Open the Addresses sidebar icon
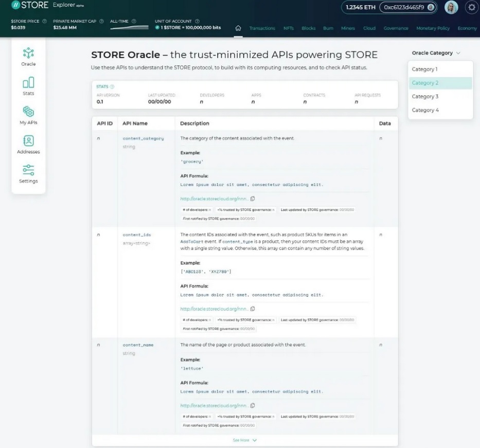The image size is (480, 448). (x=28, y=144)
